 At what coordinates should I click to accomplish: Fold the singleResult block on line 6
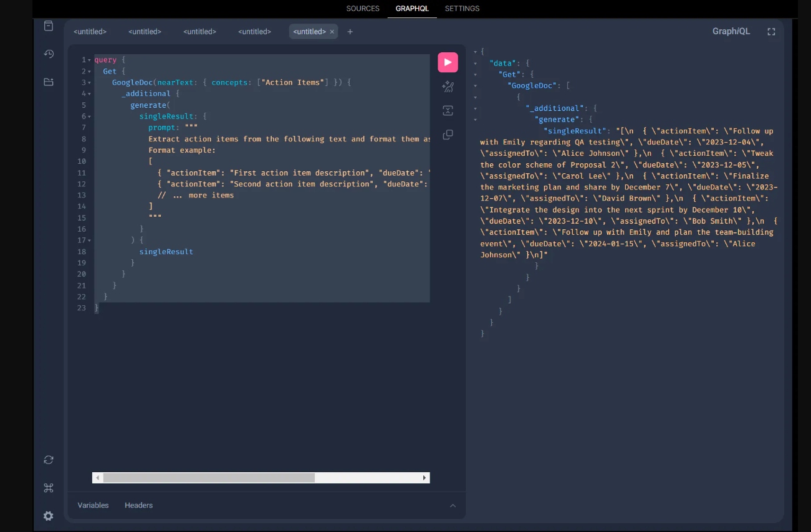tap(90, 116)
